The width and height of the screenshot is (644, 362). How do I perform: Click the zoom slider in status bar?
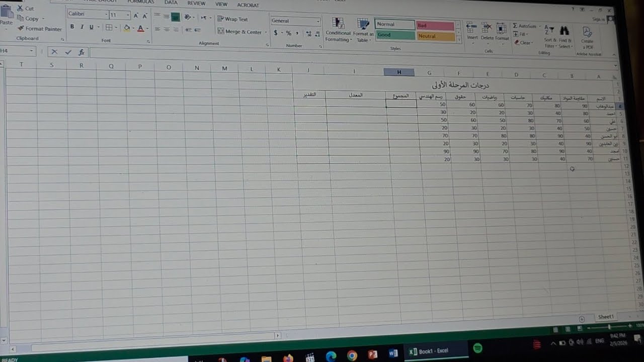(609, 327)
